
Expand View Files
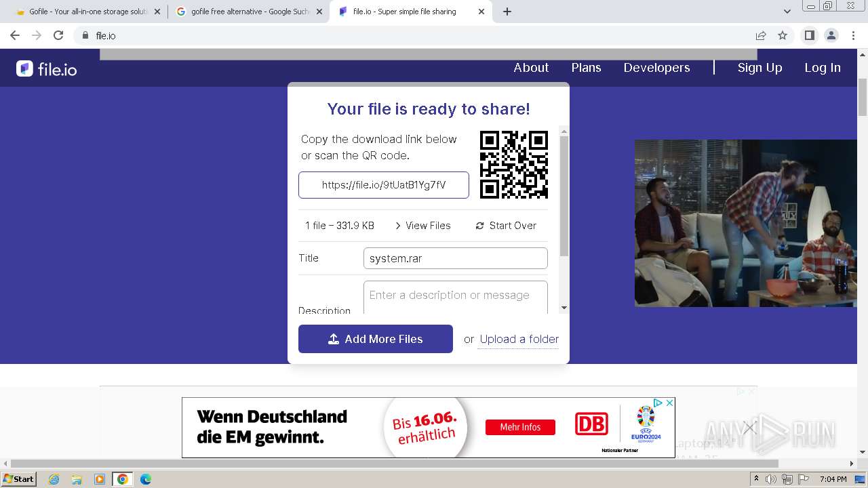422,226
